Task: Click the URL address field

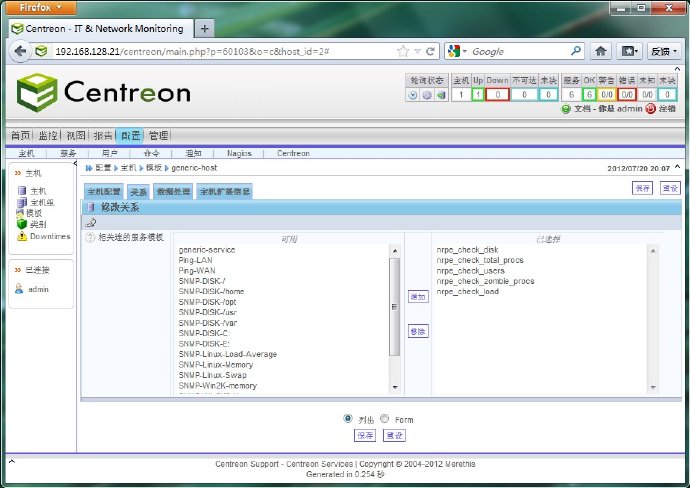Action: coord(224,51)
